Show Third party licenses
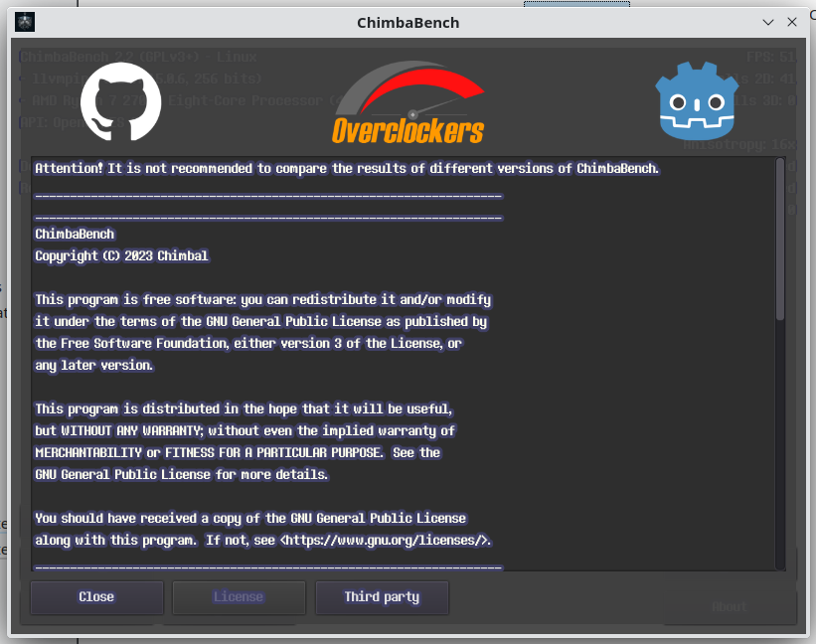The width and height of the screenshot is (816, 644). pos(382,597)
